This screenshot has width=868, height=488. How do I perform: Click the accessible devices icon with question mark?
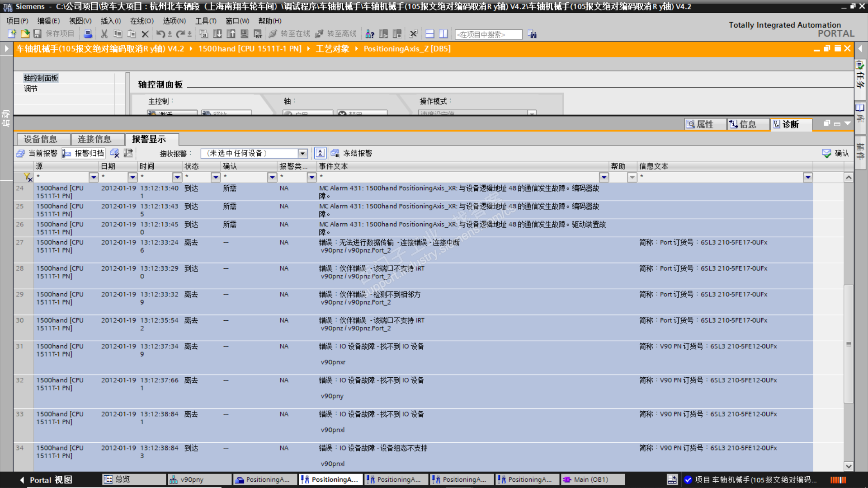tap(369, 34)
